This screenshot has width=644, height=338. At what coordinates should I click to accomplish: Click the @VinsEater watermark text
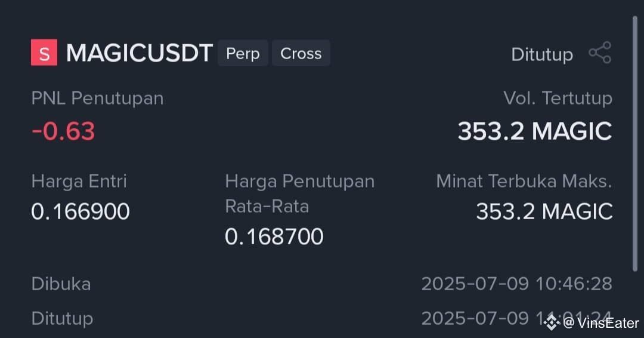[x=601, y=323]
